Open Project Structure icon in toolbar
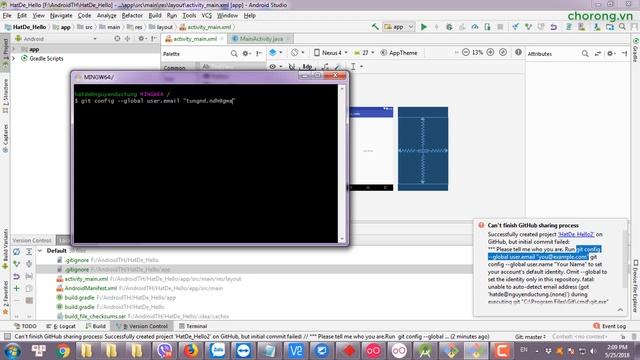 point(610,27)
